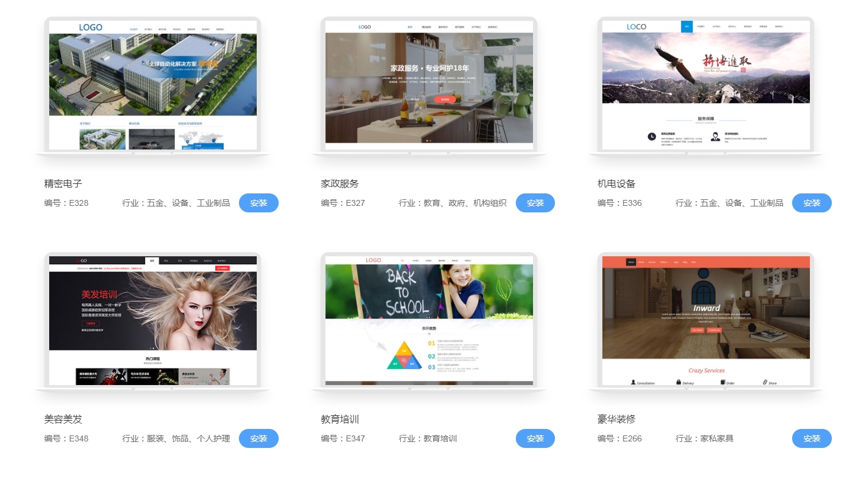Install the 精密电子 template E328
Screen dimensions: 868x477
[x=259, y=203]
